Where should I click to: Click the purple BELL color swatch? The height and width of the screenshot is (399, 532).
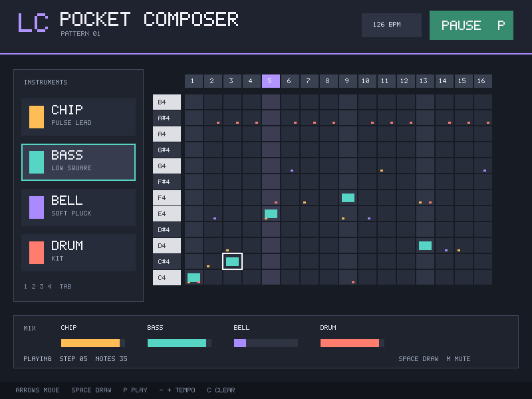click(37, 207)
